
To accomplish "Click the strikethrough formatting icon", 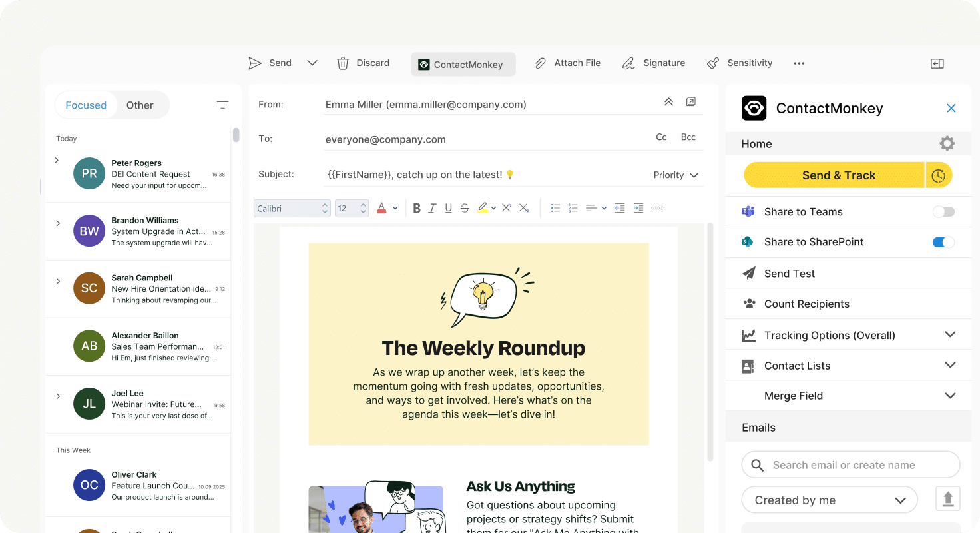I will click(465, 208).
